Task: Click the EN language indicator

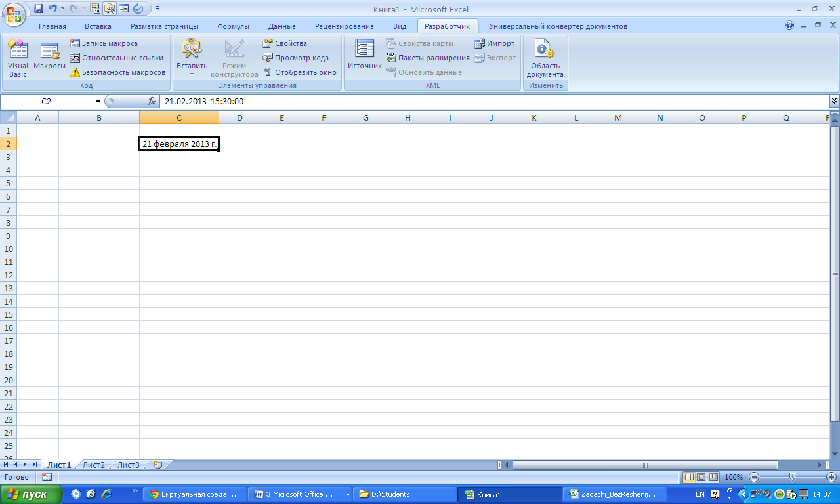Action: coord(700,494)
